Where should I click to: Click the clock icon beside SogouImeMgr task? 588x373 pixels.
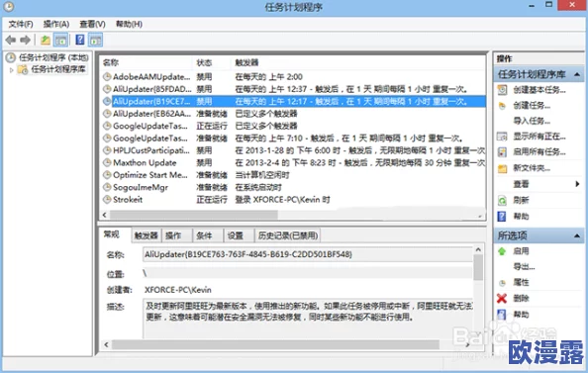(x=107, y=187)
